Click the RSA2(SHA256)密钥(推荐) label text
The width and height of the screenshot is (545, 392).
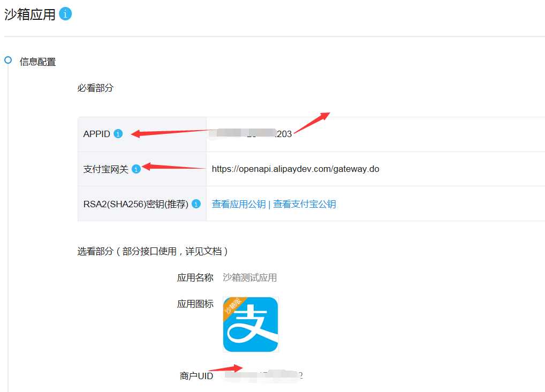tap(135, 204)
